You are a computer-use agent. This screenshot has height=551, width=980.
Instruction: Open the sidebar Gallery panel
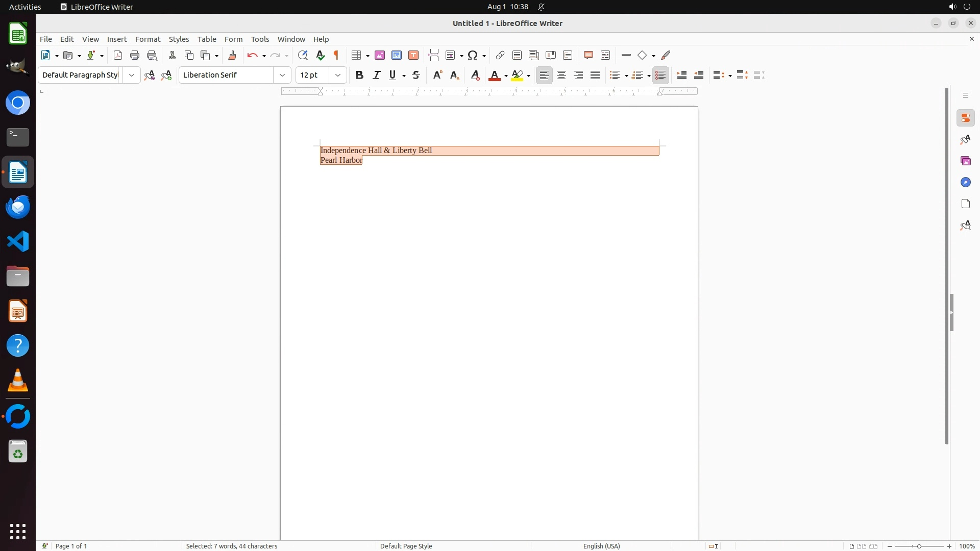pyautogui.click(x=966, y=161)
